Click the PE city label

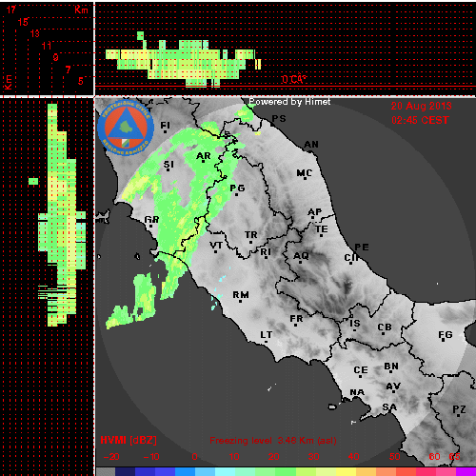click(362, 248)
